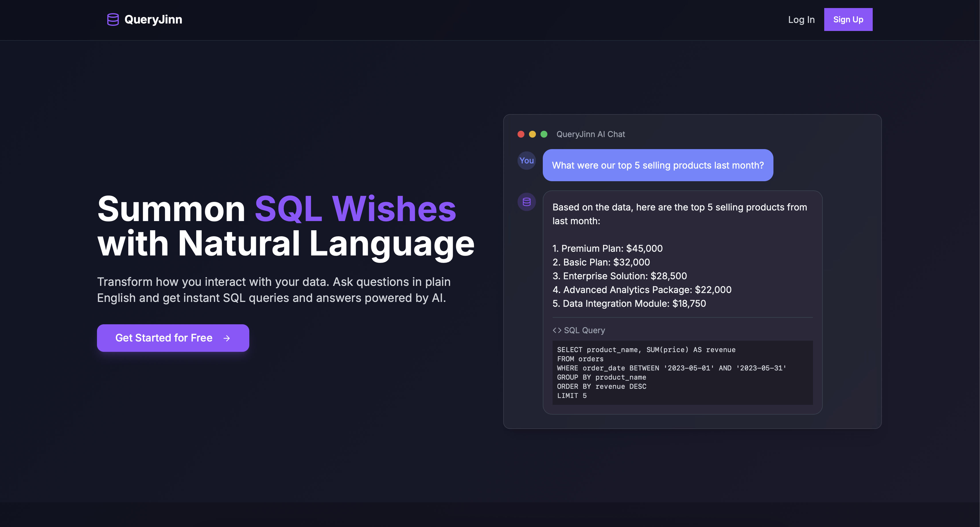
Task: Click the purple SQL Wishes headline text
Action: point(355,209)
